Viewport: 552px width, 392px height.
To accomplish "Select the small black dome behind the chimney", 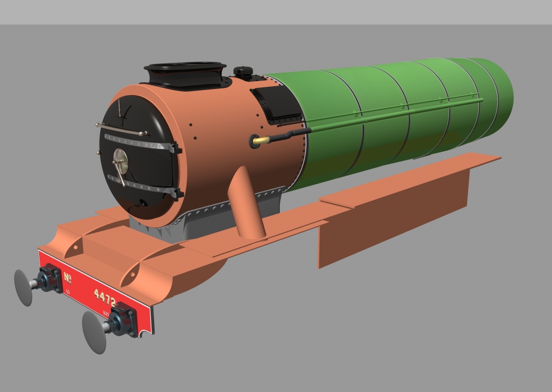I will pyautogui.click(x=243, y=72).
